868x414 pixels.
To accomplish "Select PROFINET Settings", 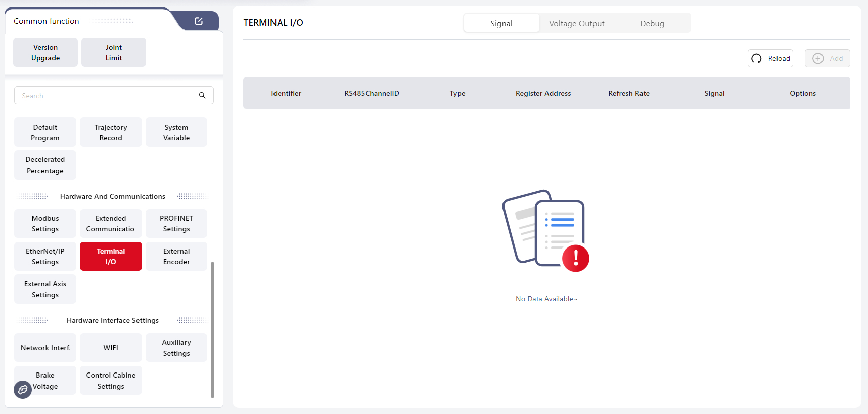I will coord(176,223).
